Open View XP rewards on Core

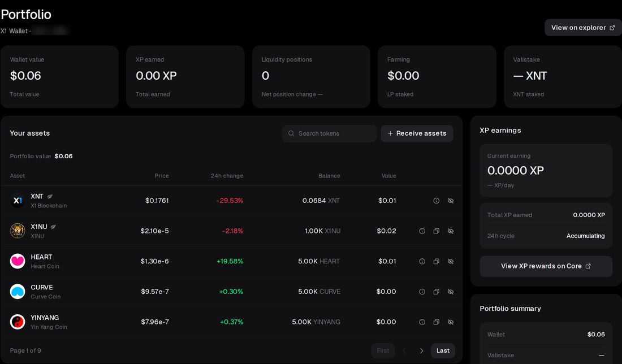[546, 266]
